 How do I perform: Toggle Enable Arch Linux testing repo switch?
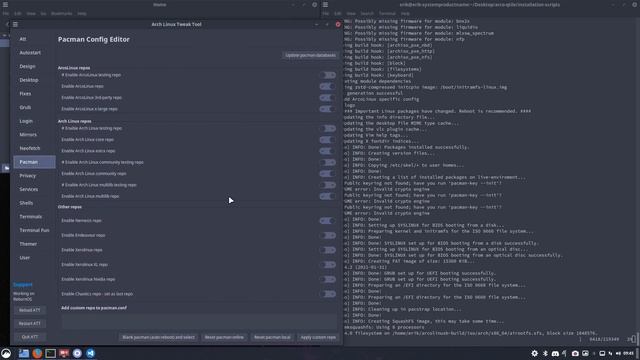click(327, 129)
